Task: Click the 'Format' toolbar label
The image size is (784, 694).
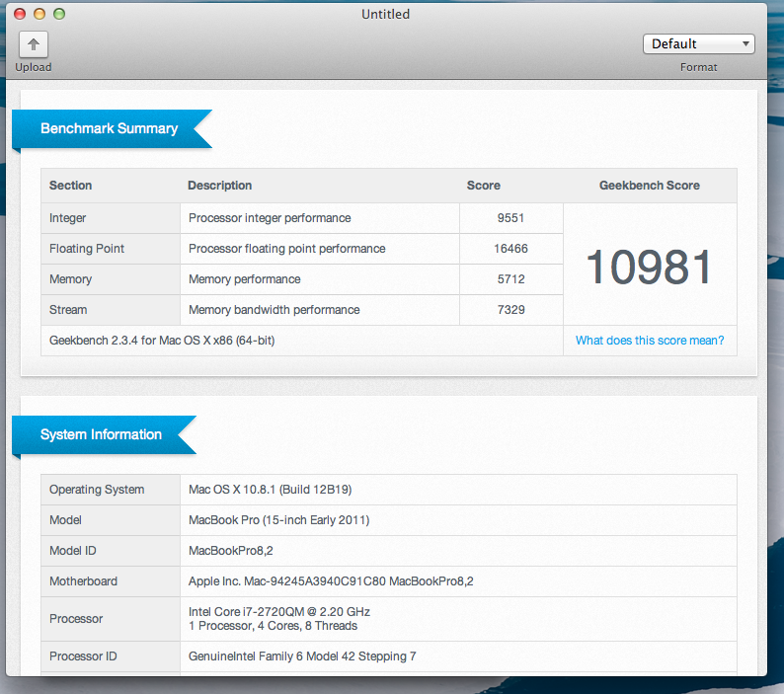Action: coord(698,67)
